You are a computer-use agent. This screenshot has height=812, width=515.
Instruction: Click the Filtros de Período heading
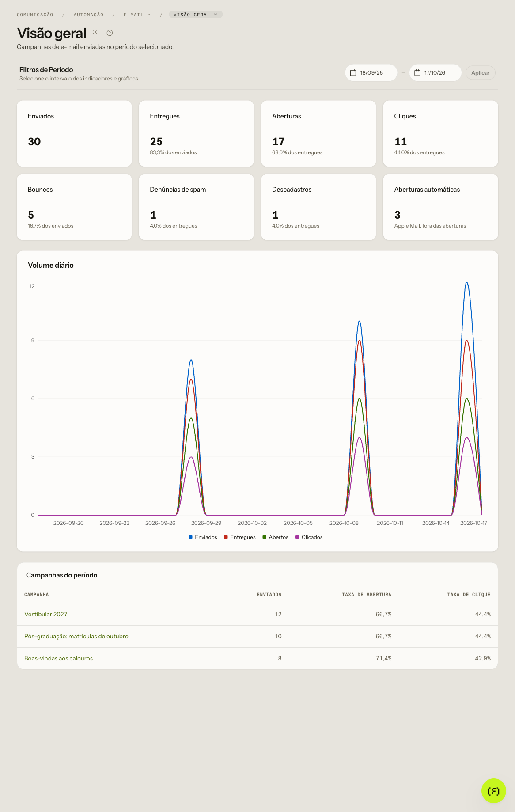[x=46, y=70]
